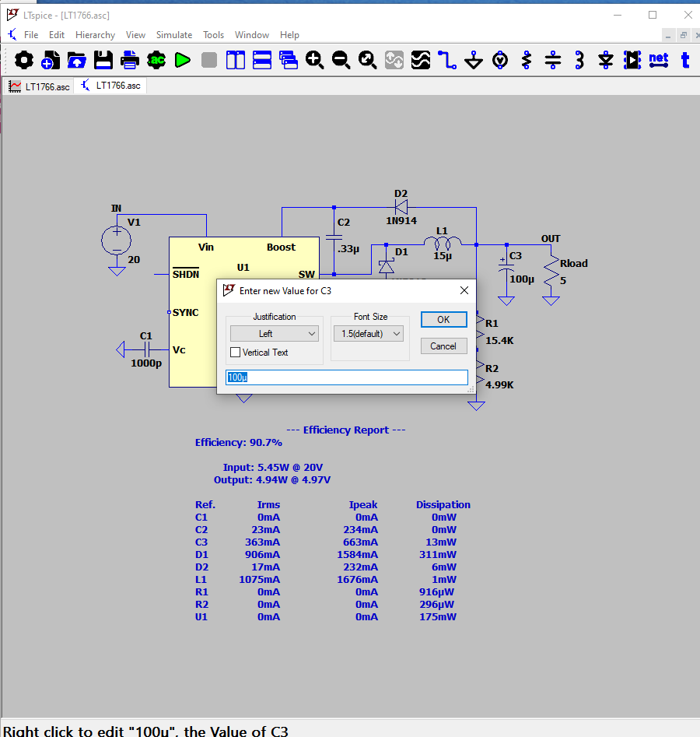Click the Run simulation green arrow
The height and width of the screenshot is (737, 700).
click(183, 60)
